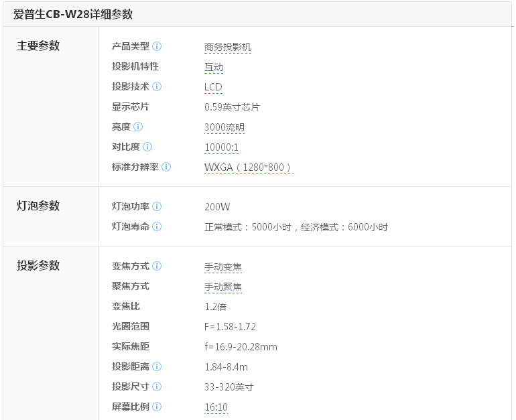
Task: Click info icon beside 灯泡功率
Action: pos(157,206)
